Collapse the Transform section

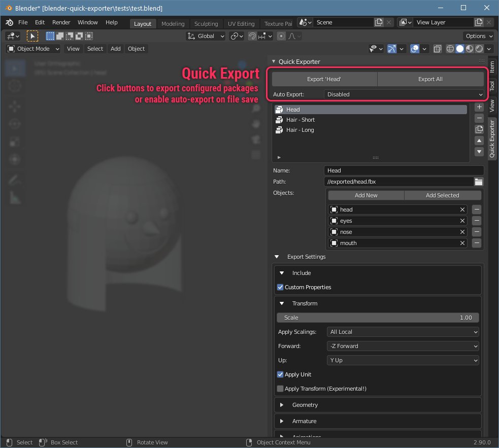pos(282,303)
